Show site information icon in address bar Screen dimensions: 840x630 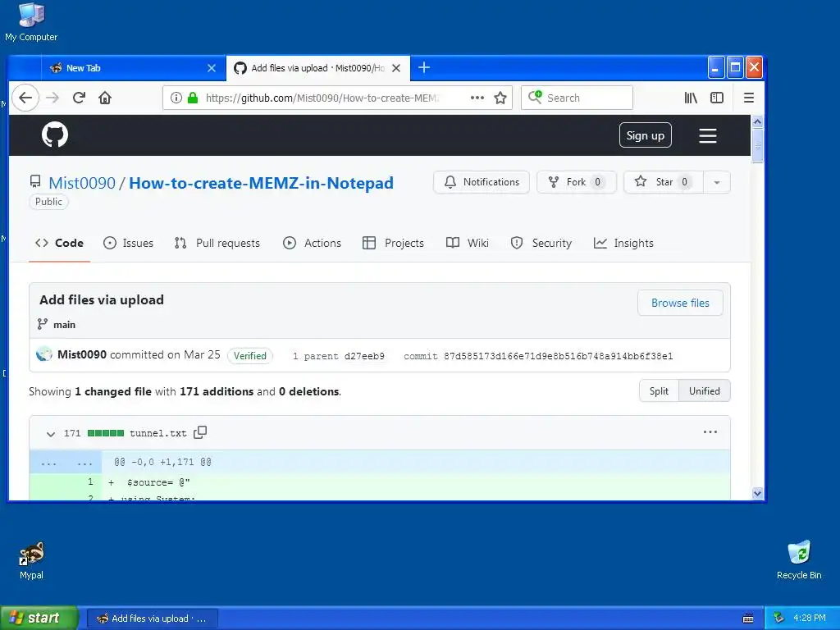click(x=176, y=98)
